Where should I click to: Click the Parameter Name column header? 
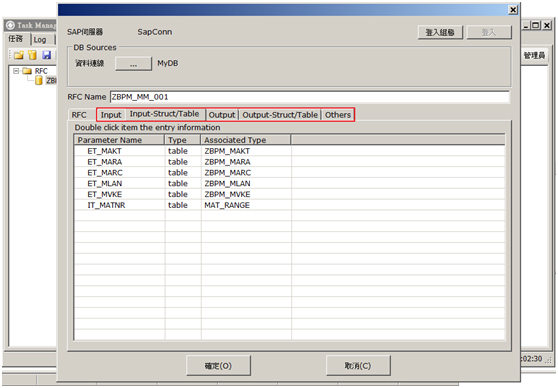[119, 140]
